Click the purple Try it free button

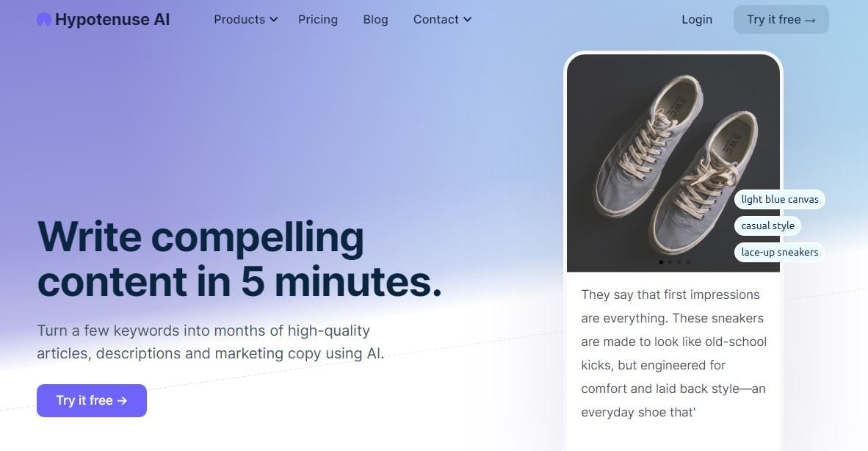[92, 400]
